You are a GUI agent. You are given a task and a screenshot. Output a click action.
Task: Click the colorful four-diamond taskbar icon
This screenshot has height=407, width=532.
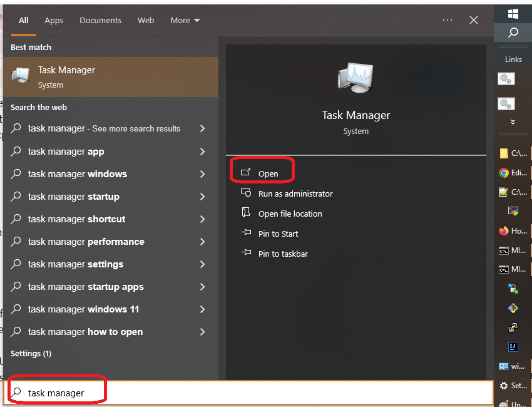pos(513,308)
